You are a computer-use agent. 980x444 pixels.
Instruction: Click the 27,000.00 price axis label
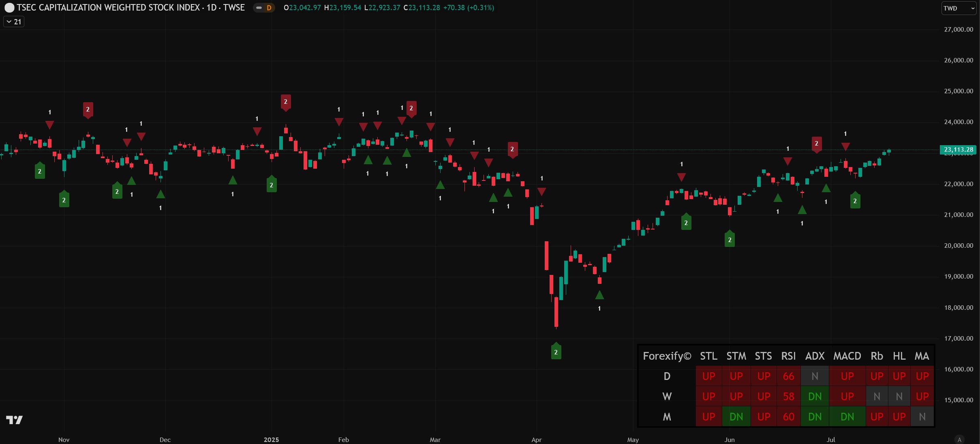click(958, 29)
